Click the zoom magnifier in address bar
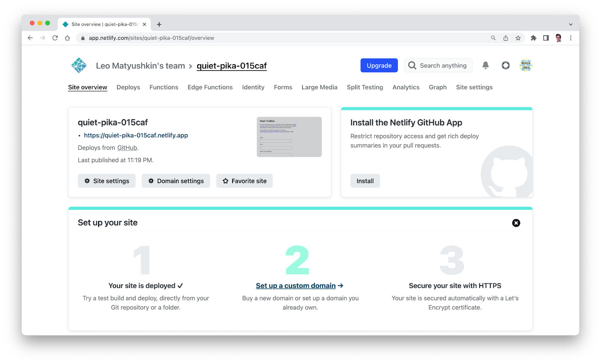Image resolution: width=601 pixels, height=364 pixels. point(493,38)
